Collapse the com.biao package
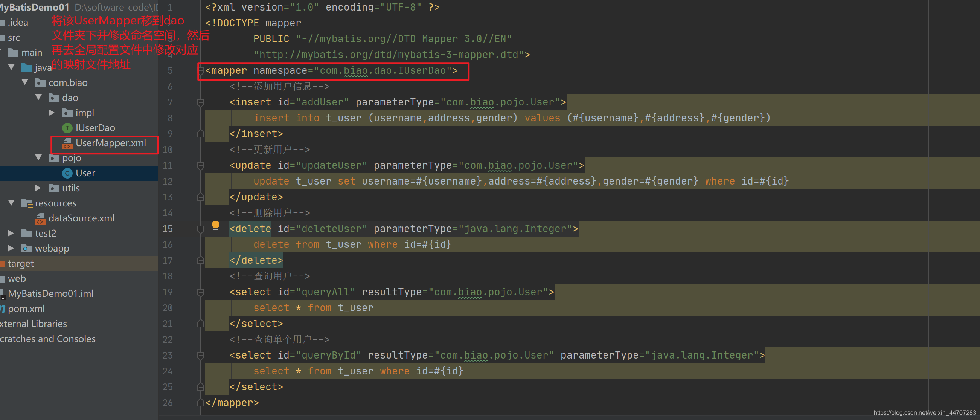This screenshot has width=980, height=420. [x=25, y=82]
